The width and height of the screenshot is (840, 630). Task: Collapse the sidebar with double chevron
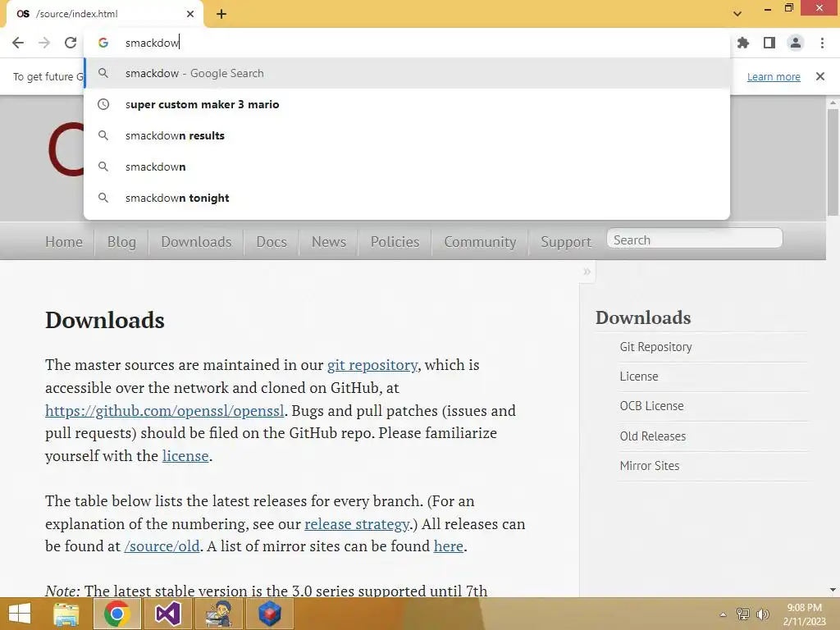(x=587, y=272)
